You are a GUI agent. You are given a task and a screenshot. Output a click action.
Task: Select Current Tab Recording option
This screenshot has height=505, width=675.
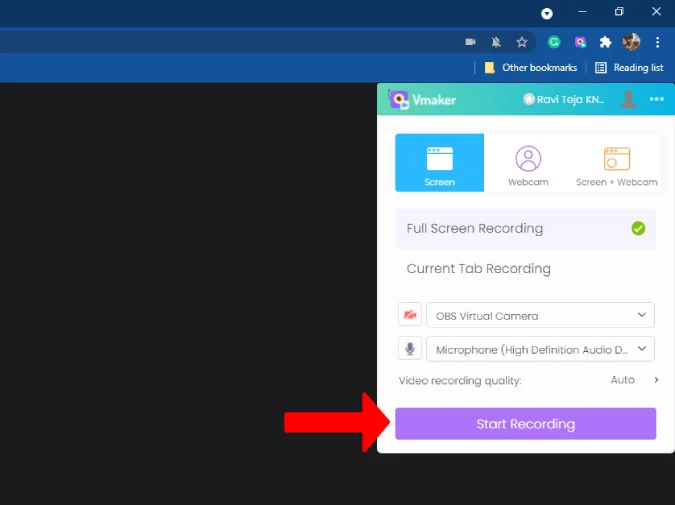point(526,269)
